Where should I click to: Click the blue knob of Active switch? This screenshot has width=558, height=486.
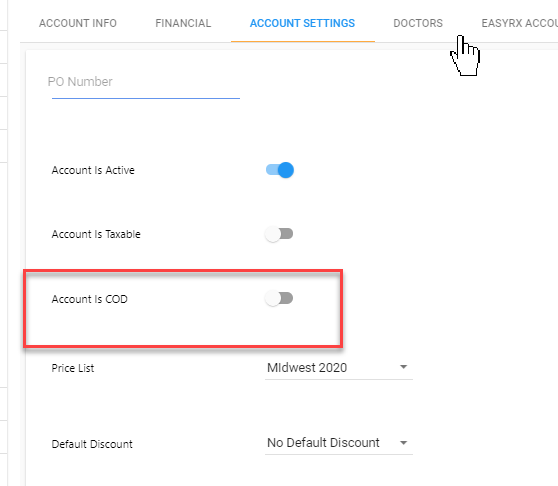[x=286, y=170]
